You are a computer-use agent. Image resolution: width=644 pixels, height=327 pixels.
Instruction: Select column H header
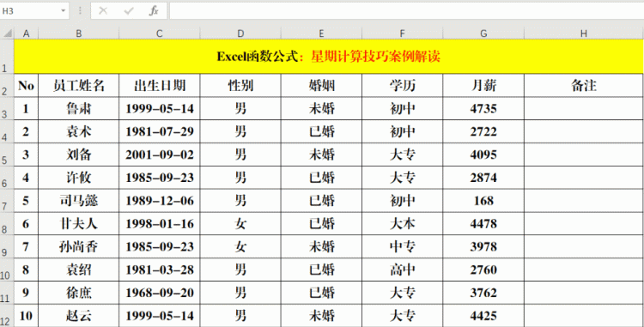(584, 33)
